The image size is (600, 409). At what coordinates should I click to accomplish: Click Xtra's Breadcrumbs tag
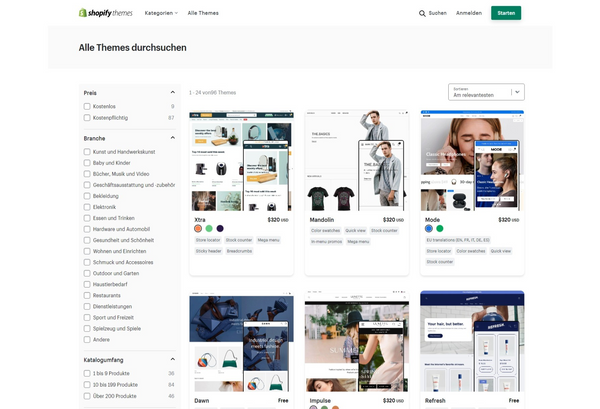239,251
